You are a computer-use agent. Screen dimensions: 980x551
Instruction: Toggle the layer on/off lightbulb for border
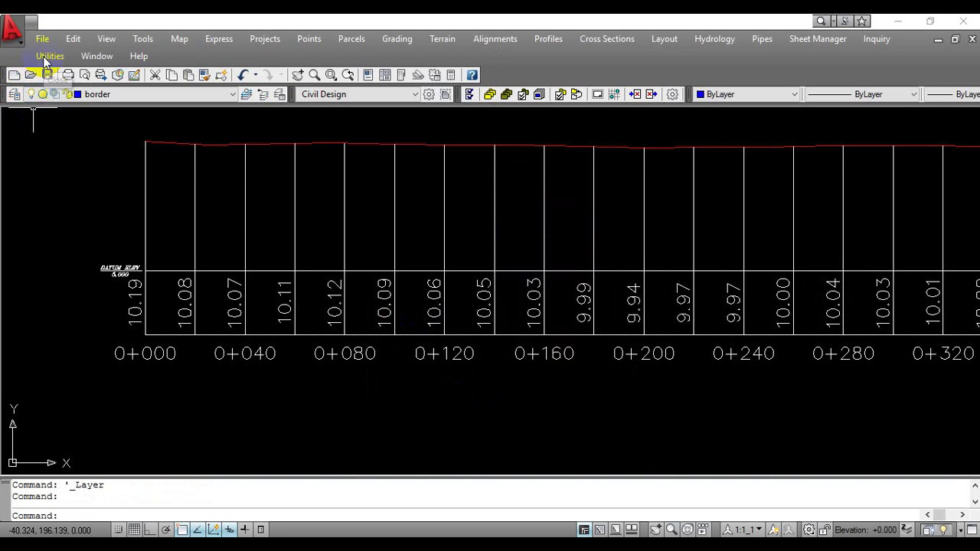pos(31,94)
